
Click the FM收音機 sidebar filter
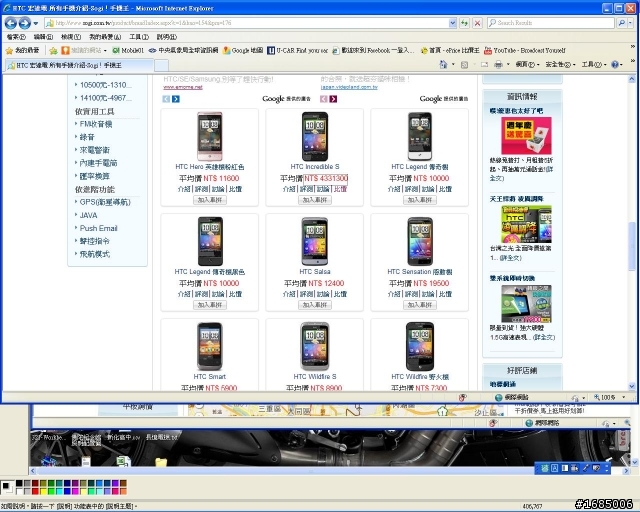click(x=96, y=124)
